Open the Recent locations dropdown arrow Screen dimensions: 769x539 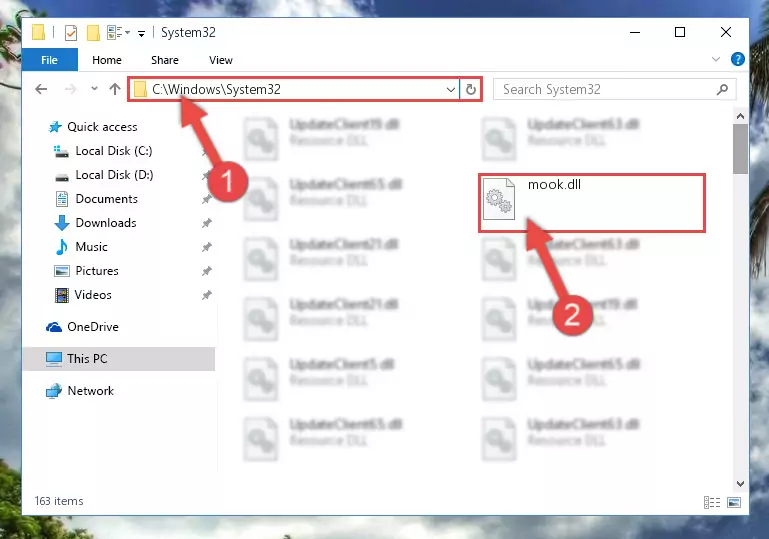[94, 89]
